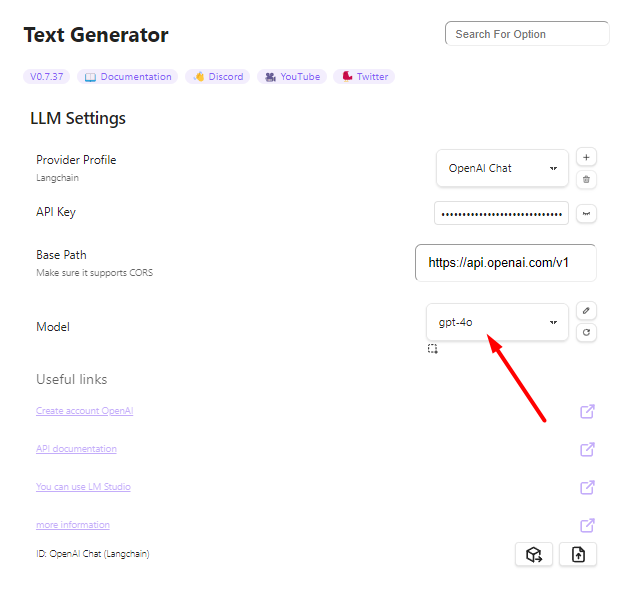The width and height of the screenshot is (631, 591).
Task: Click the Useful links heading
Action: 72,379
